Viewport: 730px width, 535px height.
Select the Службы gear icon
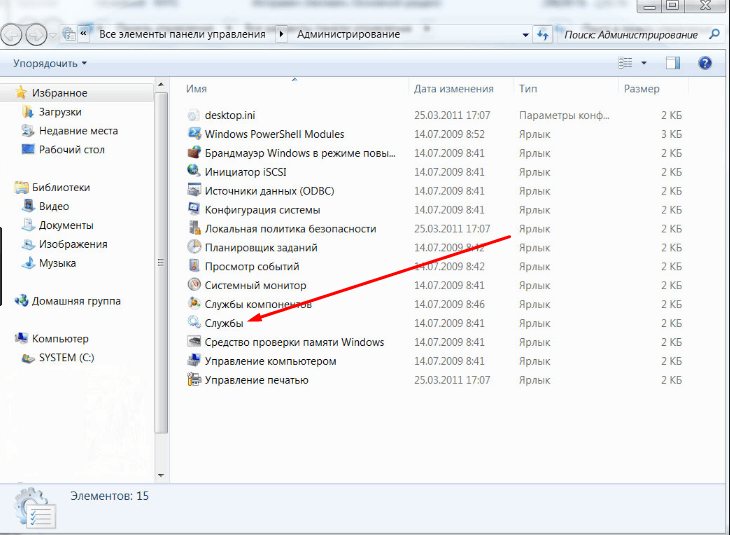pyautogui.click(x=194, y=323)
